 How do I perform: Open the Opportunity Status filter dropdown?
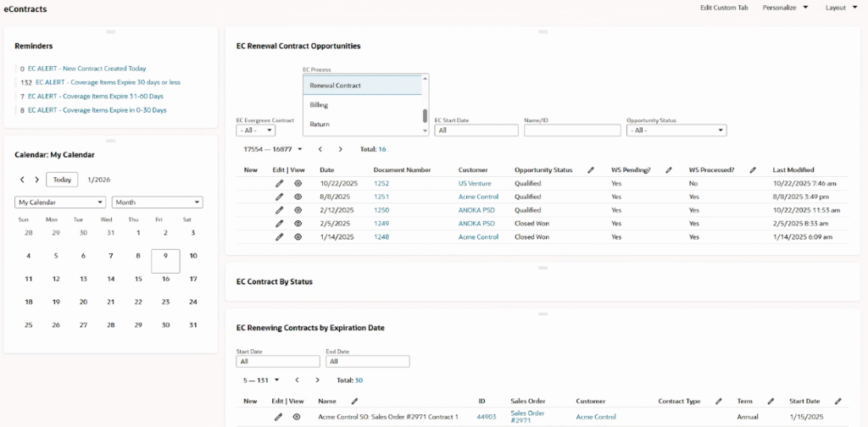pos(676,130)
